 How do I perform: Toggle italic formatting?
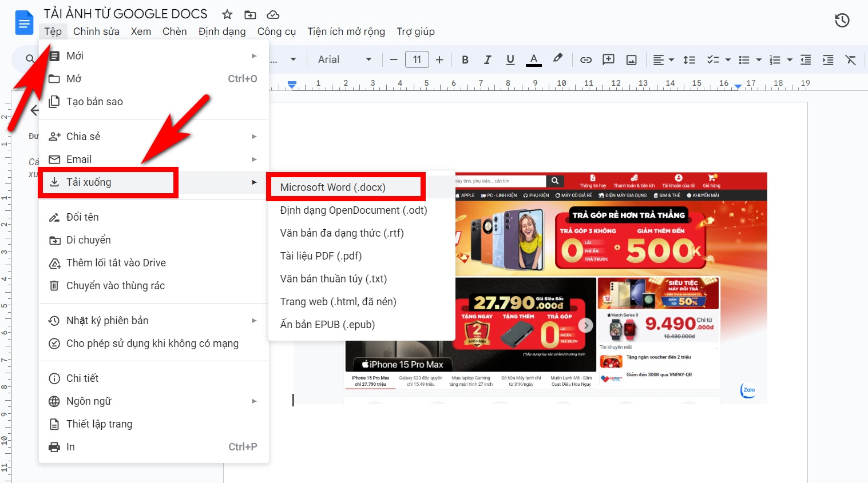(487, 59)
